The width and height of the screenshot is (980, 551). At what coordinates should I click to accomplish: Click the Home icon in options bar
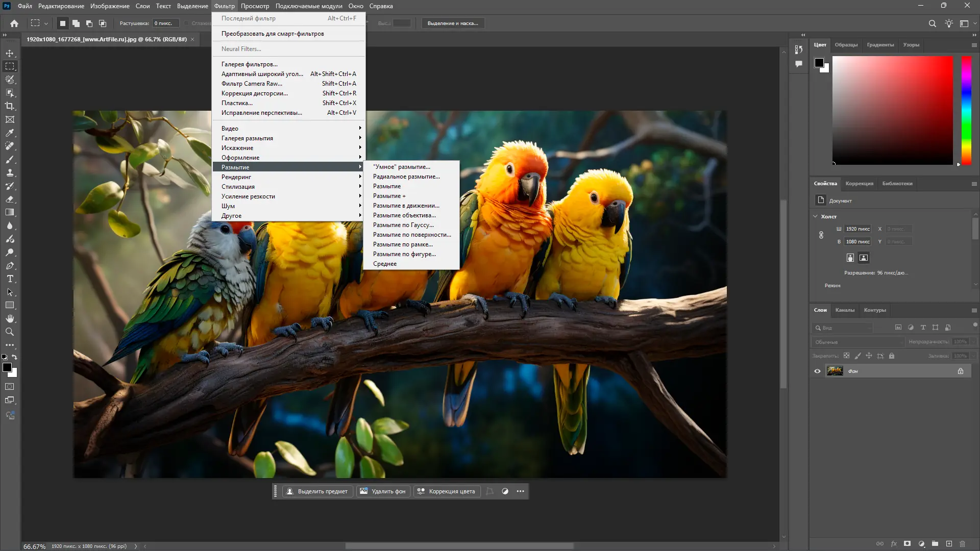(x=14, y=23)
